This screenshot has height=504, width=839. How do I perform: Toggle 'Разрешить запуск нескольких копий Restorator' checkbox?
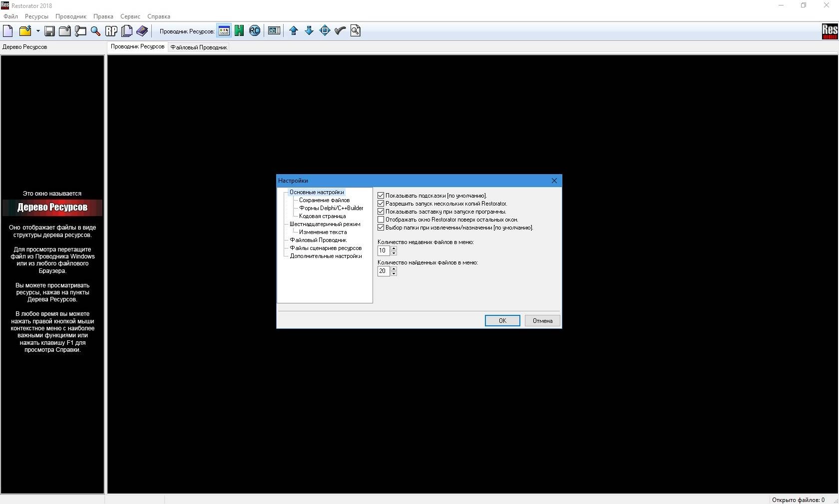point(381,204)
